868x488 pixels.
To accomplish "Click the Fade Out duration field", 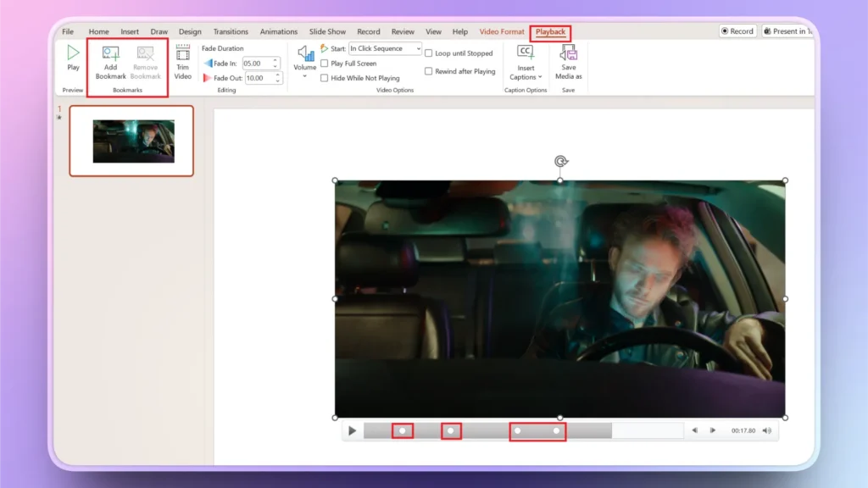I will coord(259,78).
